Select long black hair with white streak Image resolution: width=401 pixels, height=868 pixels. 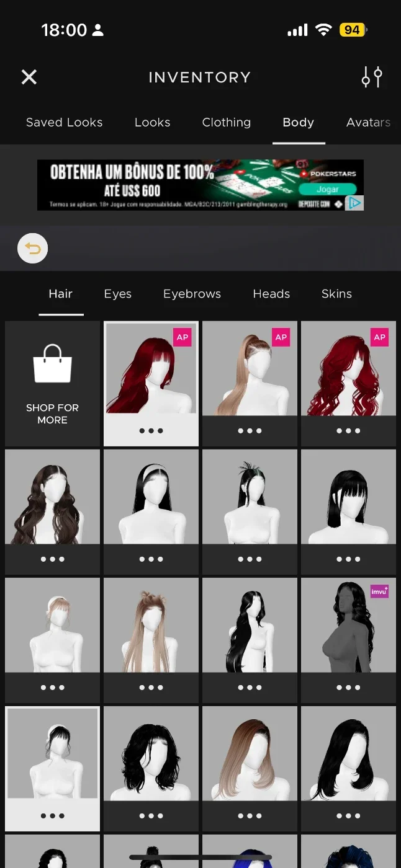point(250,625)
